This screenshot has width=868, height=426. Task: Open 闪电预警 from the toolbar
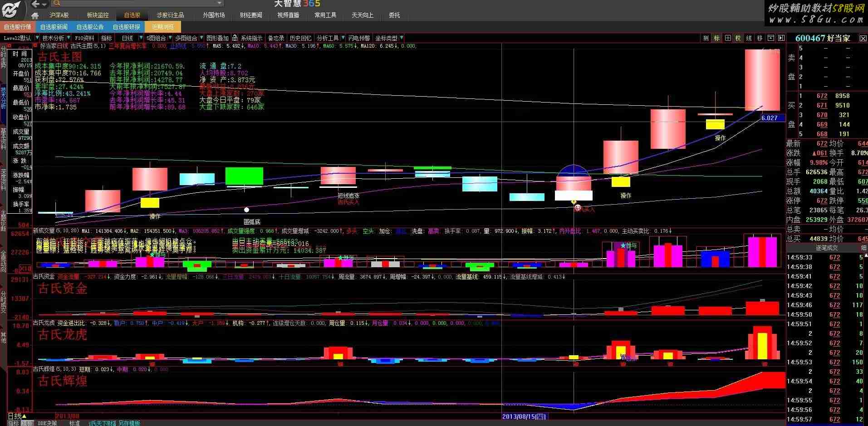359,38
